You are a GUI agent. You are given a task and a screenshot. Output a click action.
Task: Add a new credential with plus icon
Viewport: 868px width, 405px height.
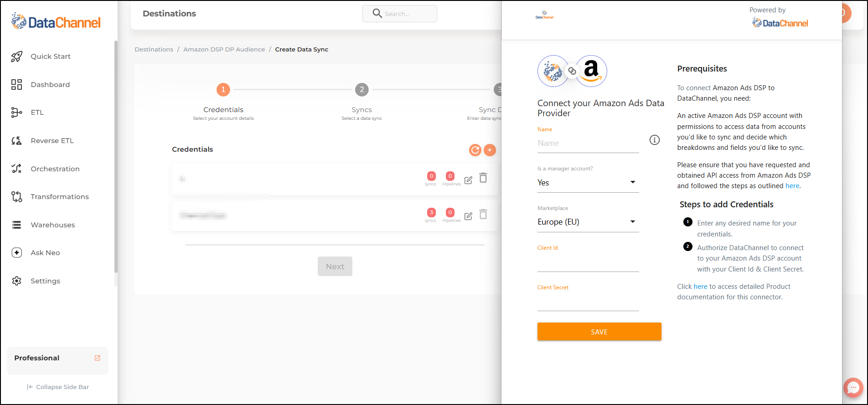490,150
